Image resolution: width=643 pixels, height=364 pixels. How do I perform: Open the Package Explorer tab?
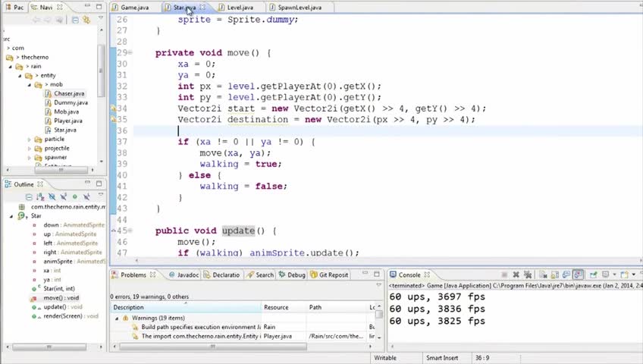coord(14,8)
